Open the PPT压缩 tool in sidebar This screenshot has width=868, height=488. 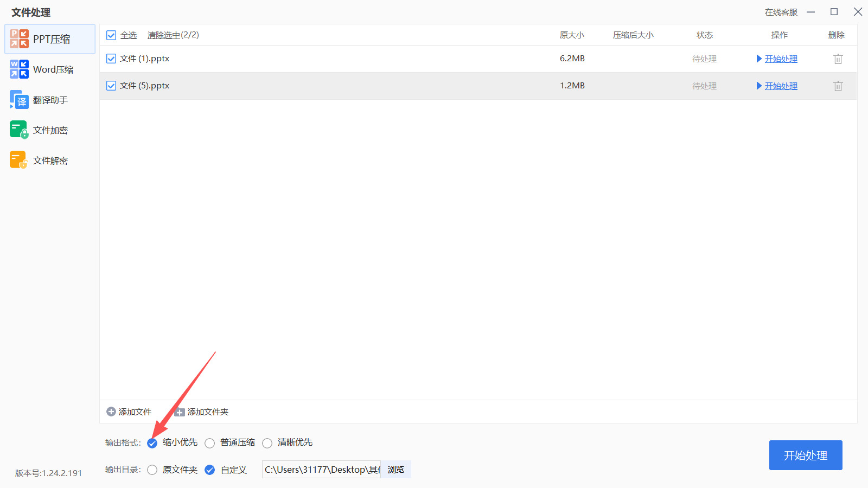click(x=50, y=39)
